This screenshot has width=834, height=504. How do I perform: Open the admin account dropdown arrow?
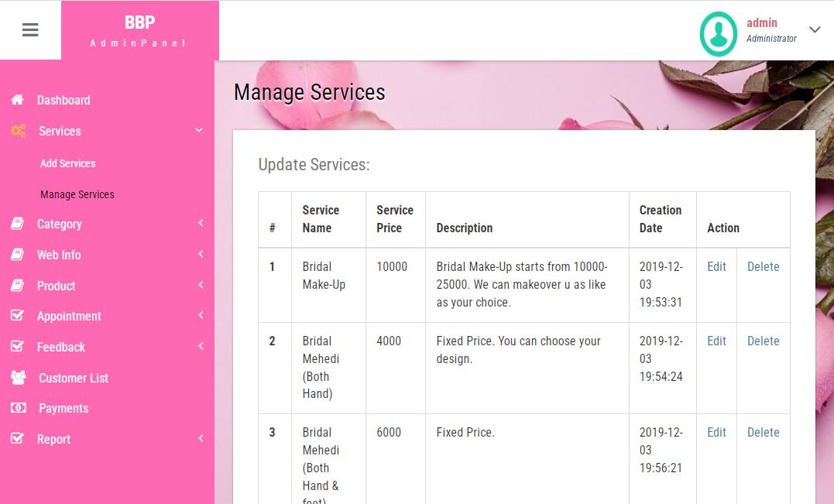pyautogui.click(x=815, y=30)
